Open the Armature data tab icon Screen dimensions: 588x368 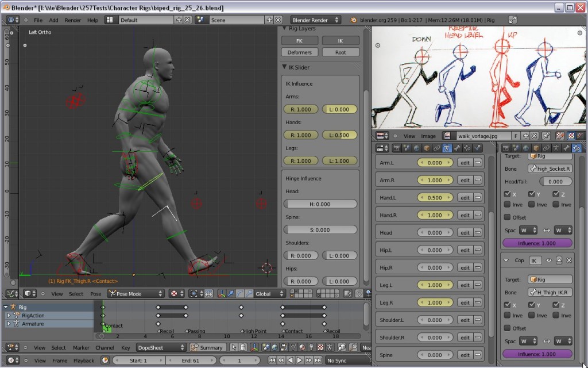(x=447, y=148)
